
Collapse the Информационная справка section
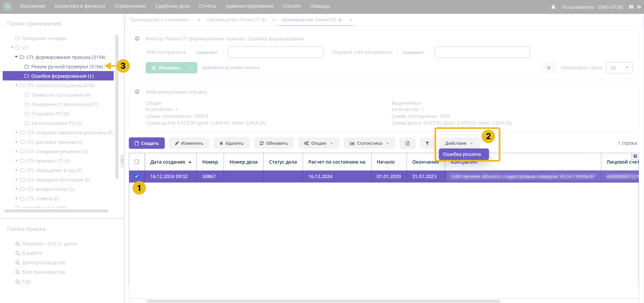pos(137,92)
